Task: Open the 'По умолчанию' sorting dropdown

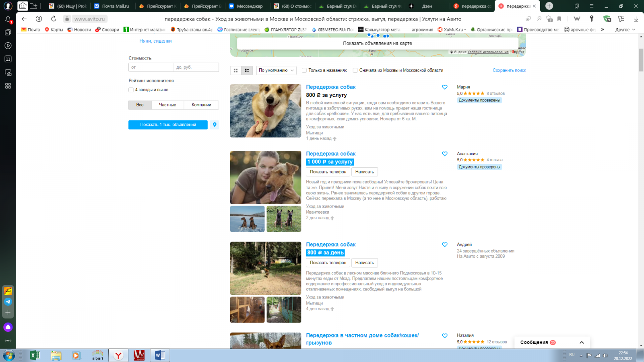Action: click(276, 70)
